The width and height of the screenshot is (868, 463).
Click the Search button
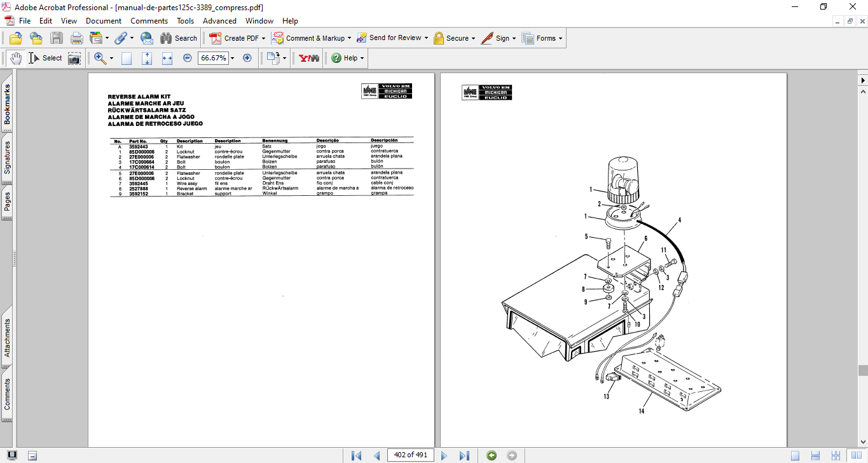coord(179,38)
